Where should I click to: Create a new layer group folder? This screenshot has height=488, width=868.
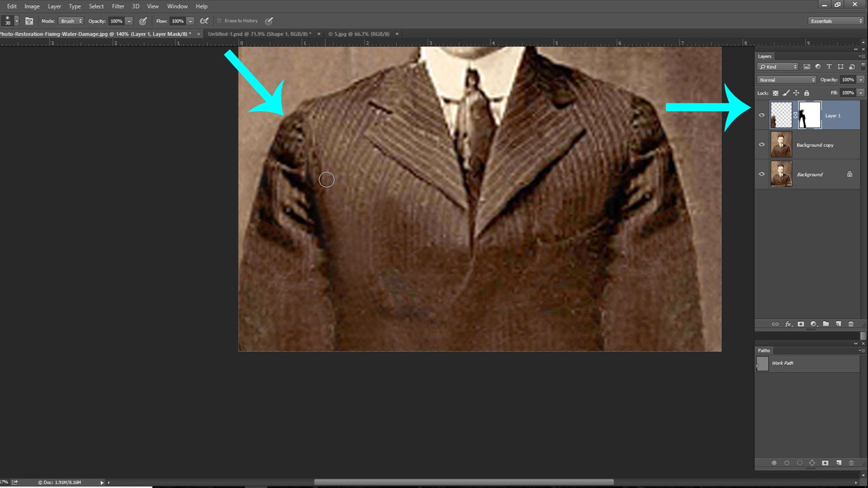(826, 324)
